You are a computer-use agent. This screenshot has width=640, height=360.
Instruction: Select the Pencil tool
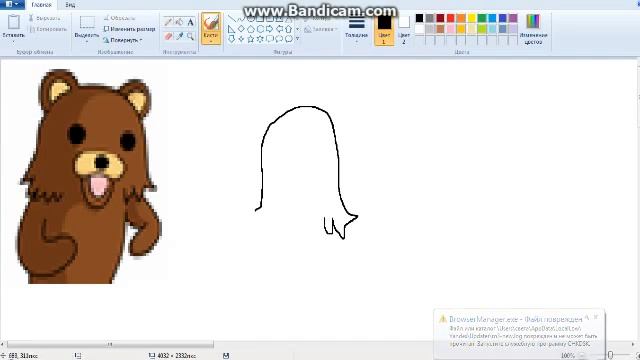(168, 22)
